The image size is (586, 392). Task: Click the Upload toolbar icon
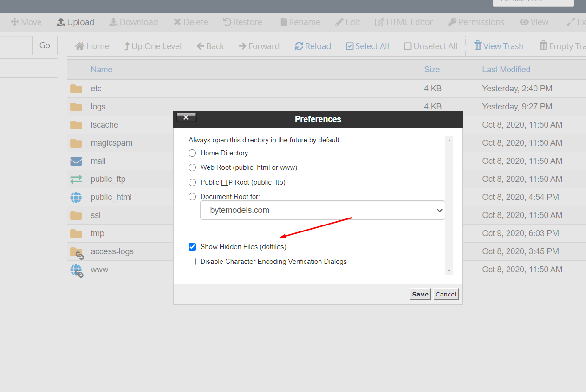point(61,22)
